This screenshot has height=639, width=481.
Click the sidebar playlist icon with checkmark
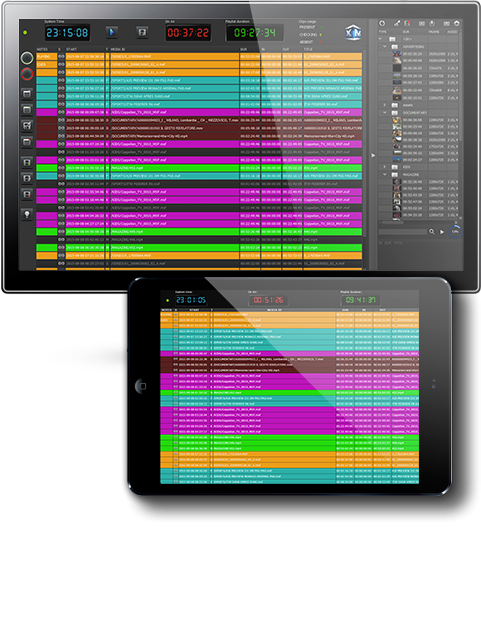tap(27, 126)
